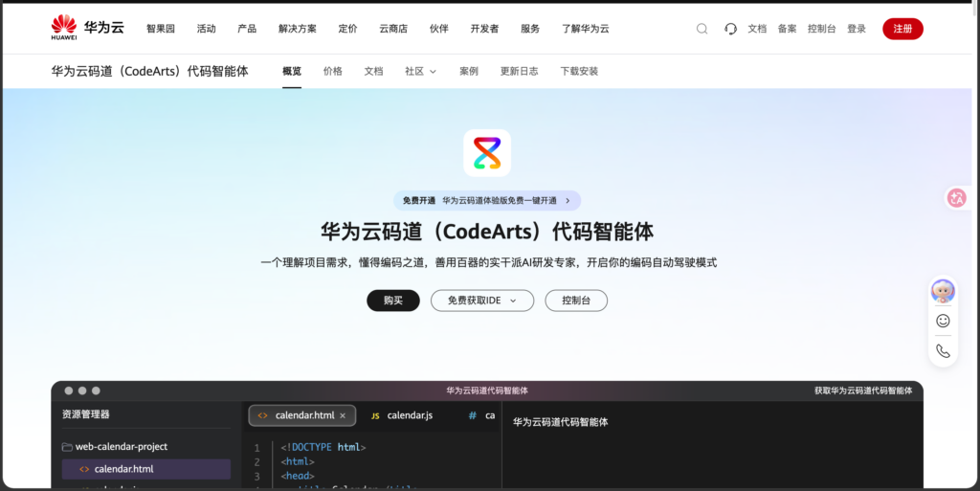Click 获取华为云码道代码智能体 link
The height and width of the screenshot is (491, 980).
coord(863,391)
